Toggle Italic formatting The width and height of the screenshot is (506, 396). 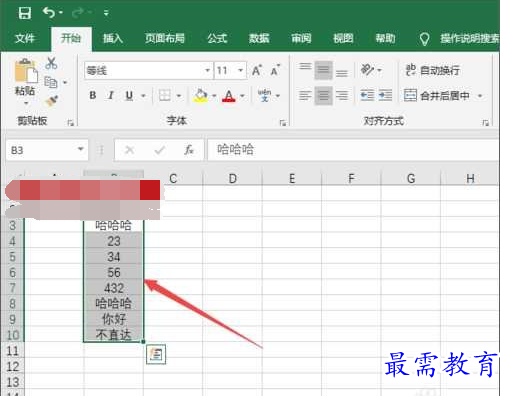(x=111, y=96)
